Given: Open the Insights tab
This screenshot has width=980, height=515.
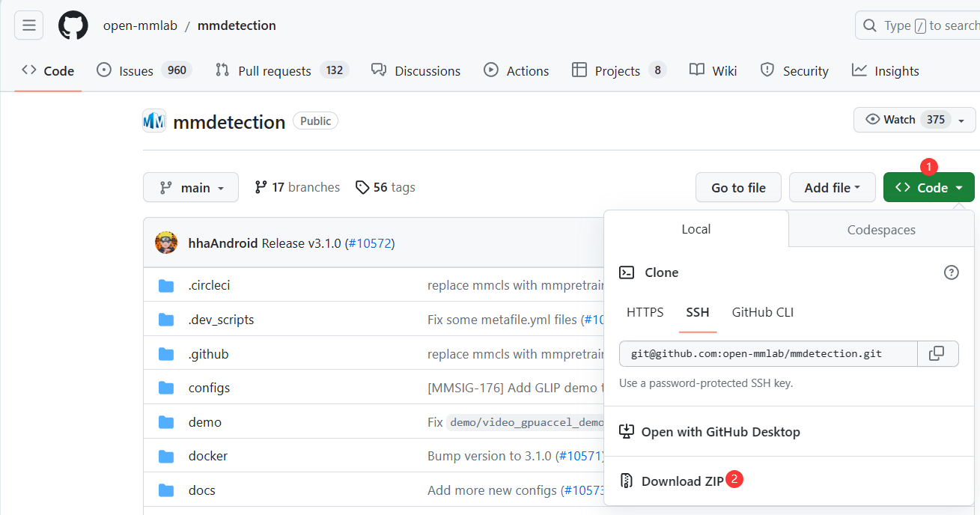Looking at the screenshot, I should point(886,70).
